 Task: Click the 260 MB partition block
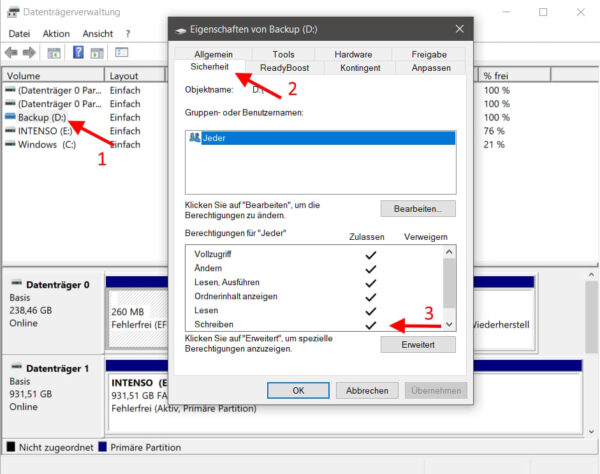pos(138,318)
